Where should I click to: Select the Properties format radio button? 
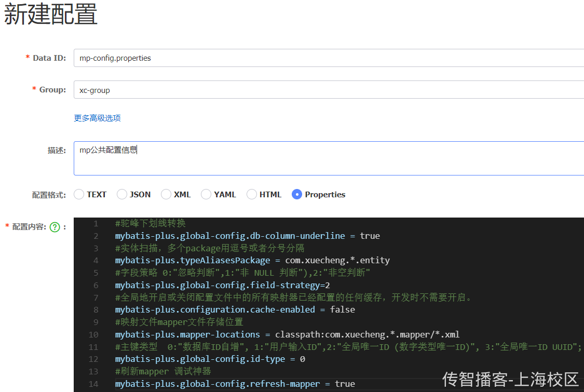point(297,194)
